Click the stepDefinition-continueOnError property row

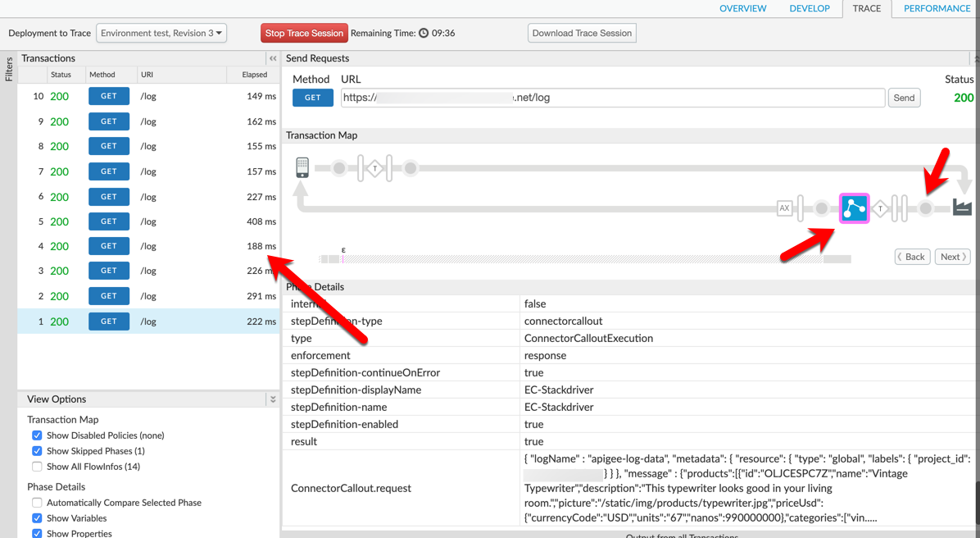[x=629, y=372]
